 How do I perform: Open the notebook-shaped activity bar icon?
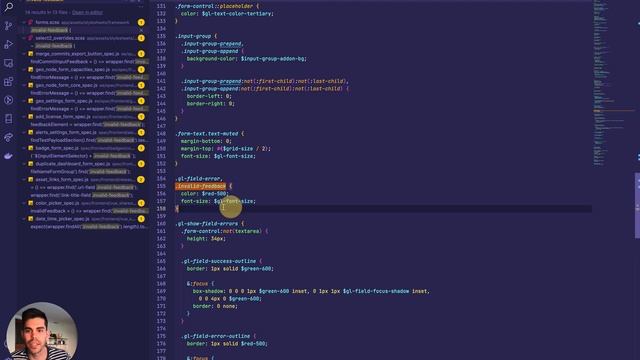(8, 119)
